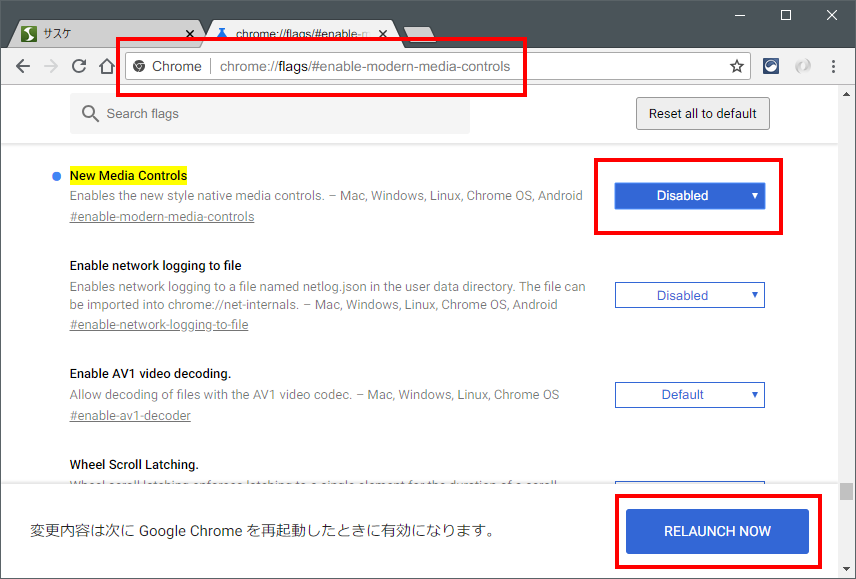
Task: Switch to the サスケ tab
Action: point(100,34)
